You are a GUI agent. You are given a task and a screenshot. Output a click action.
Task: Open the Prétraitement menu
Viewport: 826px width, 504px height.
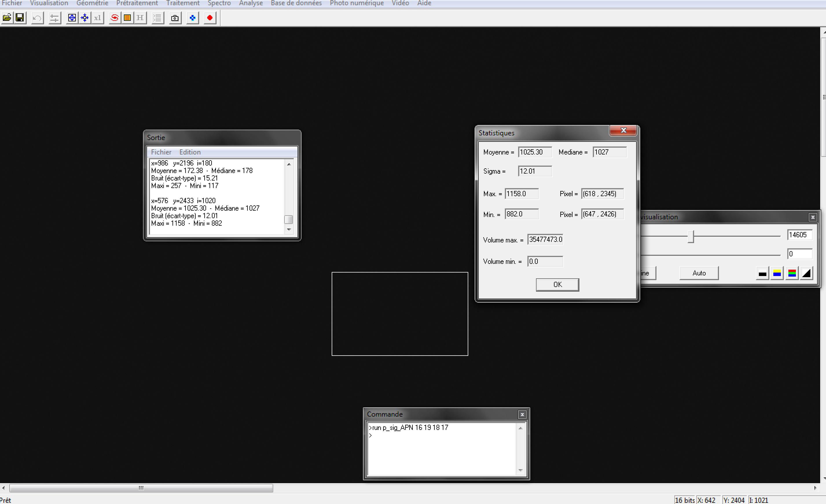137,3
